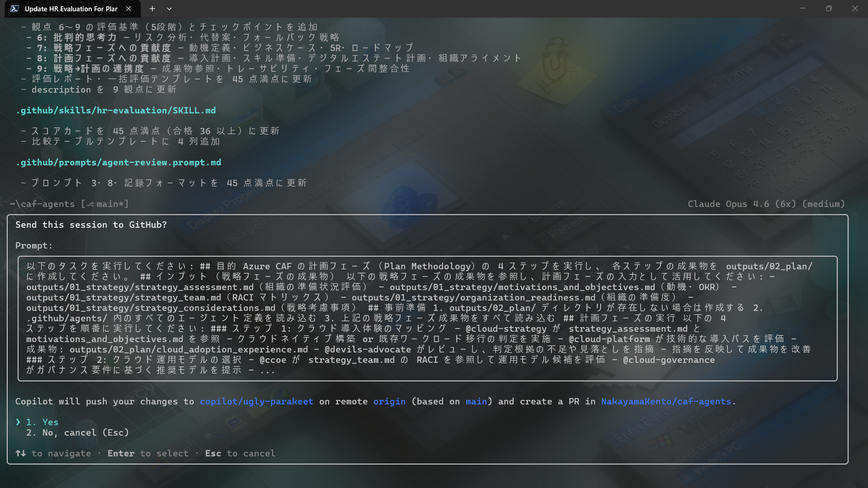Image resolution: width=868 pixels, height=488 pixels.
Task: Close the terminal window
Action: pos(855,9)
